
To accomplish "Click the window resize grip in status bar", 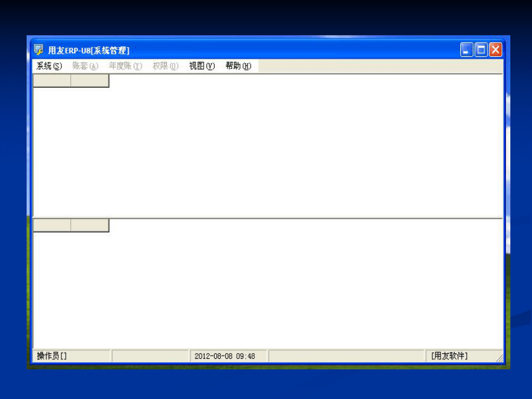I will [499, 358].
